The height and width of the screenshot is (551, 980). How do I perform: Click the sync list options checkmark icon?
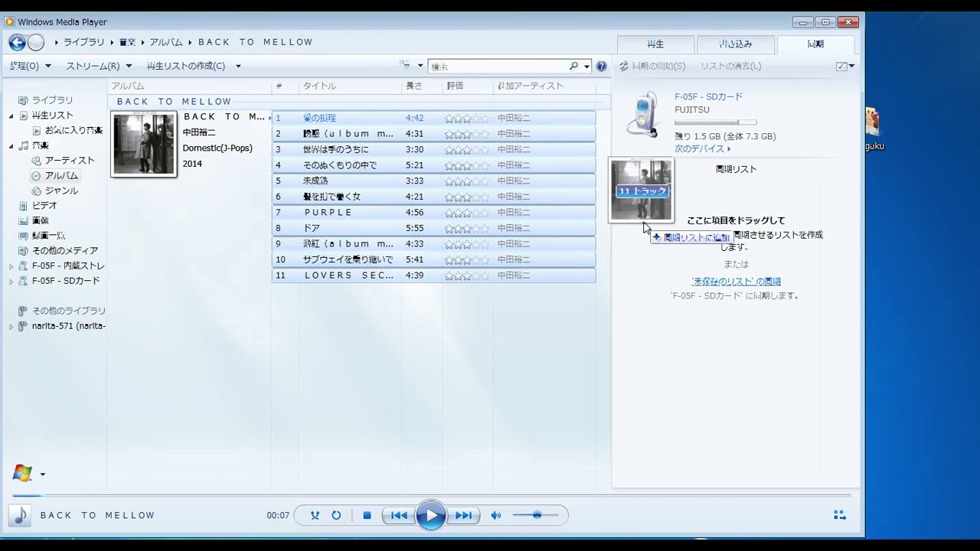[841, 67]
